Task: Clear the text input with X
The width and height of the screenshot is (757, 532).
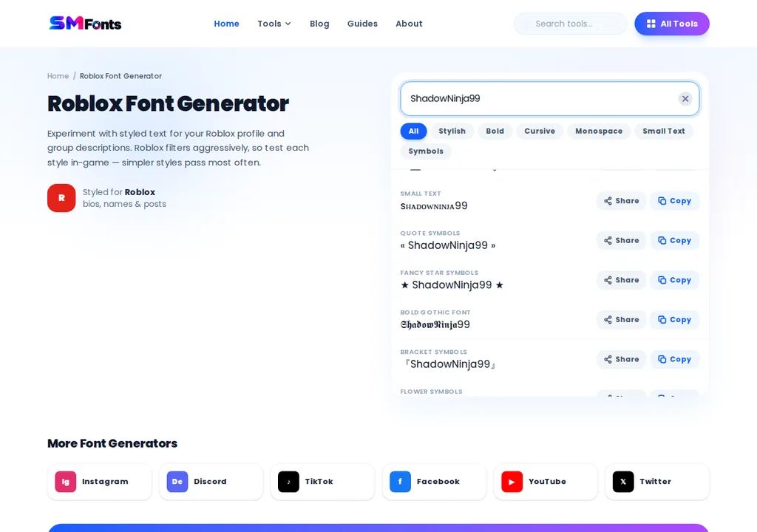Action: pyautogui.click(x=685, y=98)
